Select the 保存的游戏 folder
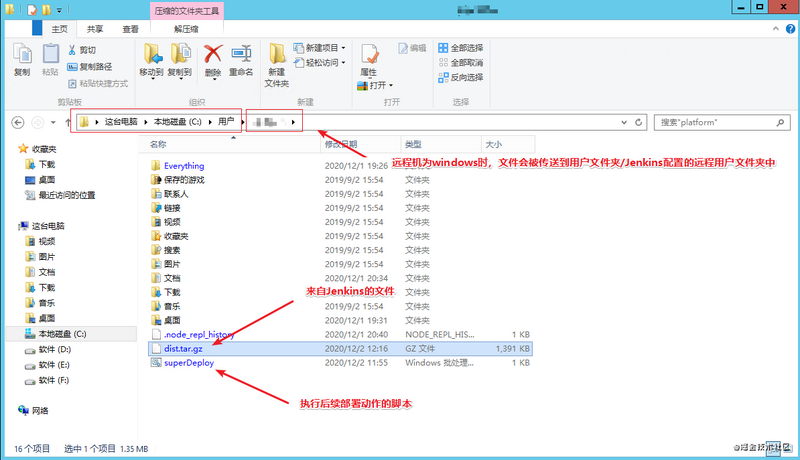 pos(178,180)
